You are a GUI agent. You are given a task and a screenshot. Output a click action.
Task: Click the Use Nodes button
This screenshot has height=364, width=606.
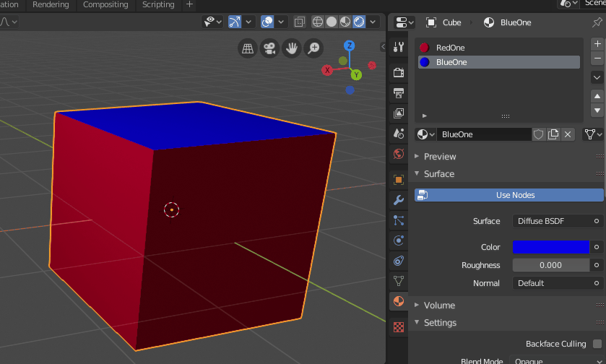coord(509,195)
